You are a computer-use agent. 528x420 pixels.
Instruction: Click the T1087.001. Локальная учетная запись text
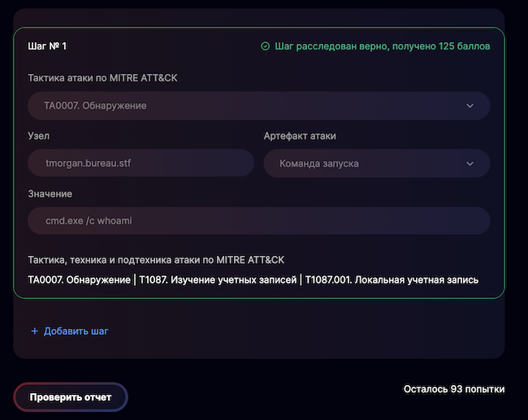[x=392, y=280]
